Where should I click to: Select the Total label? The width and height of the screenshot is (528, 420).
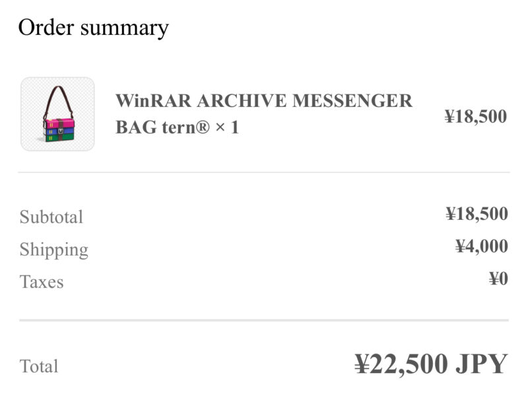[39, 366]
